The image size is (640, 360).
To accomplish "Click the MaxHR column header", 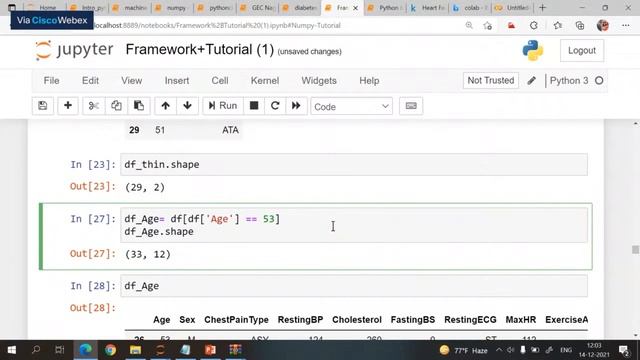I will point(520,320).
